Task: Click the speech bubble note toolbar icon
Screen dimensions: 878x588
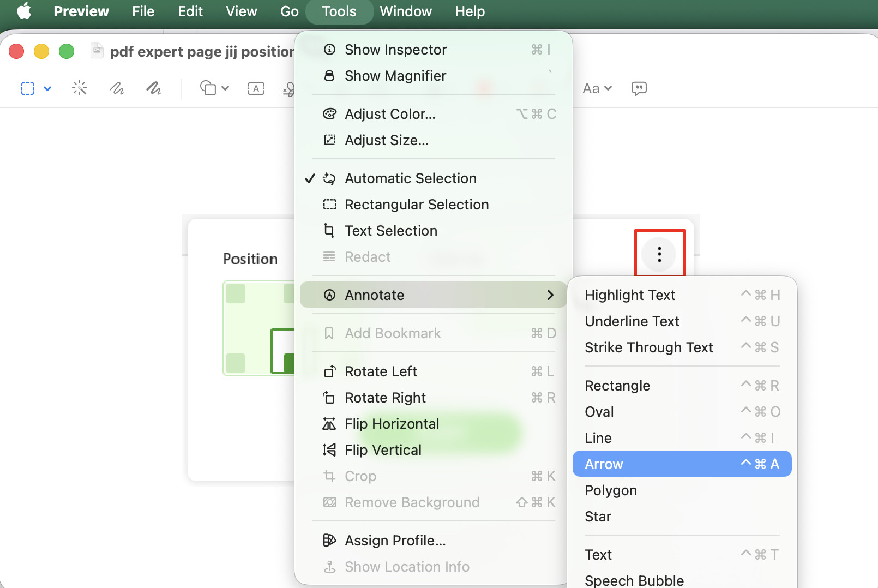Action: click(639, 88)
